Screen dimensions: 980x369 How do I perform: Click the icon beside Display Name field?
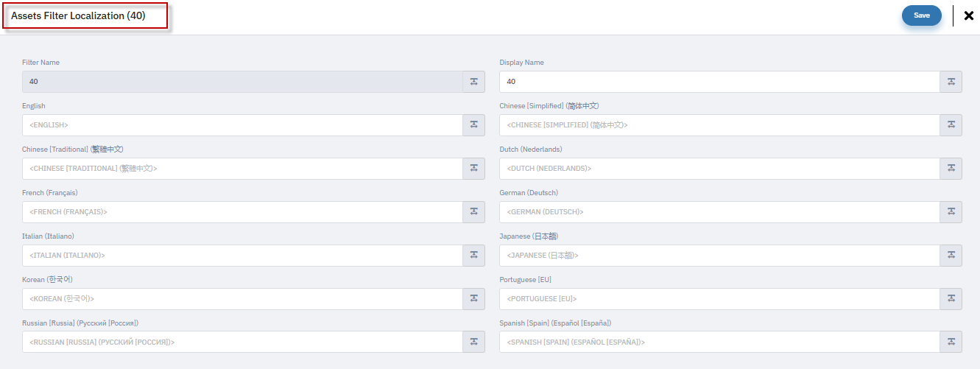[951, 82]
